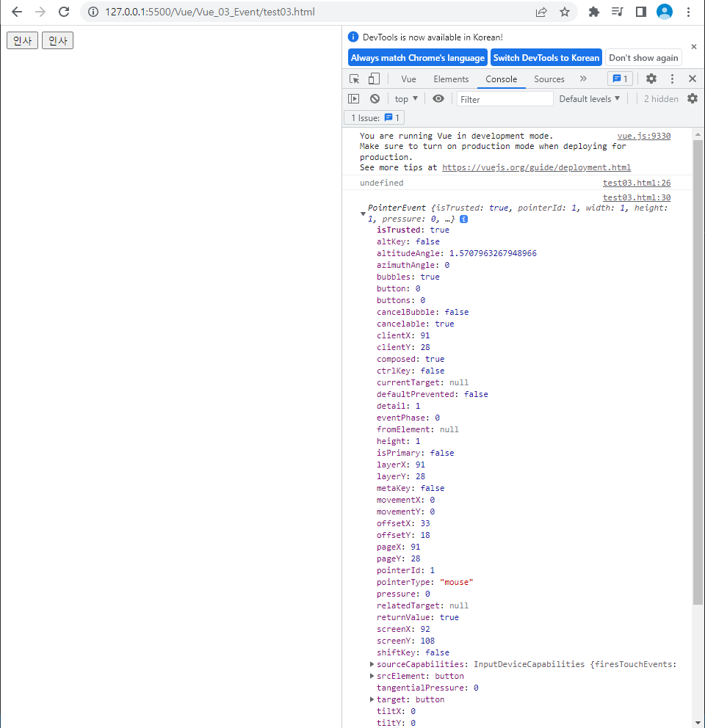This screenshot has height=728, width=705.
Task: Select the Console tab
Action: pos(501,79)
